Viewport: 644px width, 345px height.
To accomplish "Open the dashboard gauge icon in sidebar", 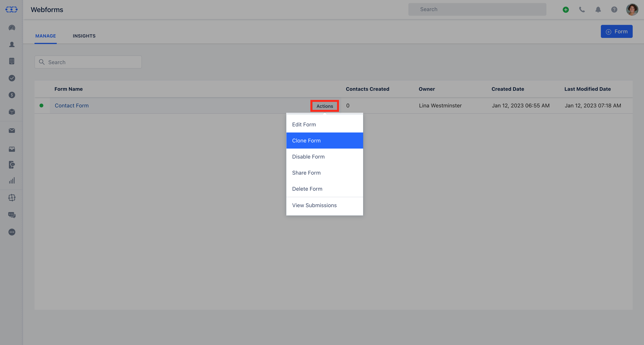I will tap(12, 28).
